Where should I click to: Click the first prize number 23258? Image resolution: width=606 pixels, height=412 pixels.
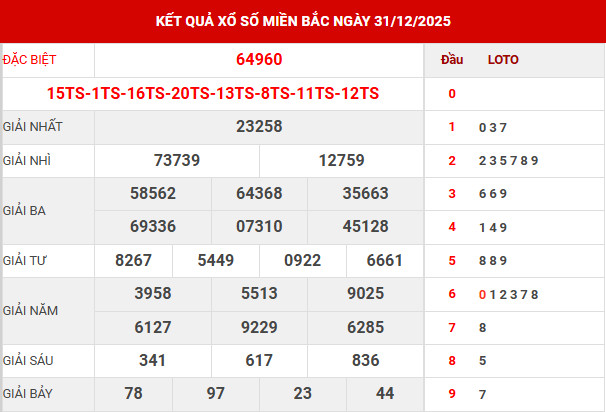pos(259,127)
